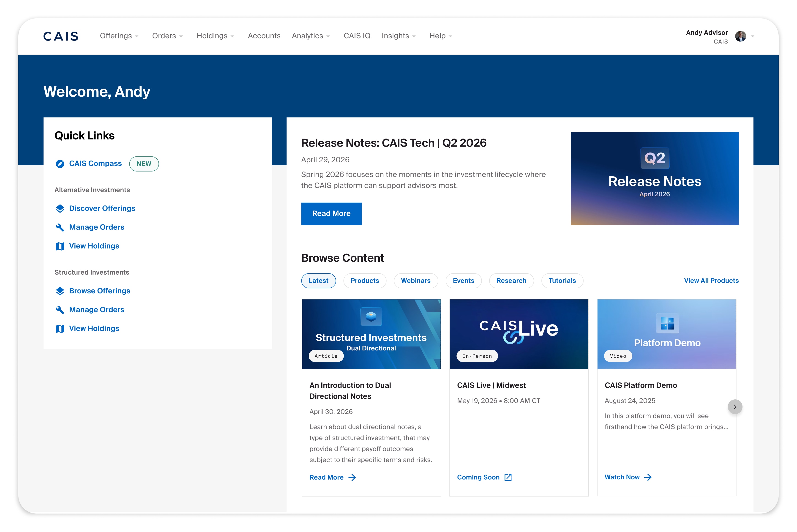Click the external link icon beside Coming Soon

508,477
